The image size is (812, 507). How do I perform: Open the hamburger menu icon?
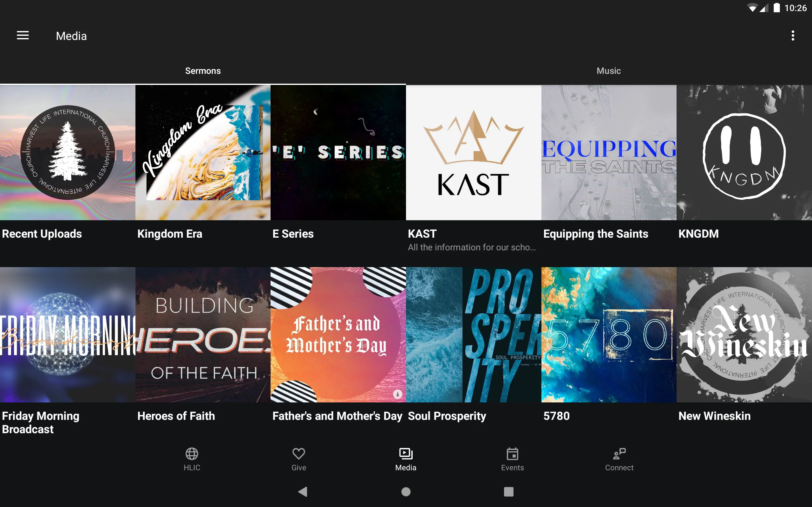(23, 35)
